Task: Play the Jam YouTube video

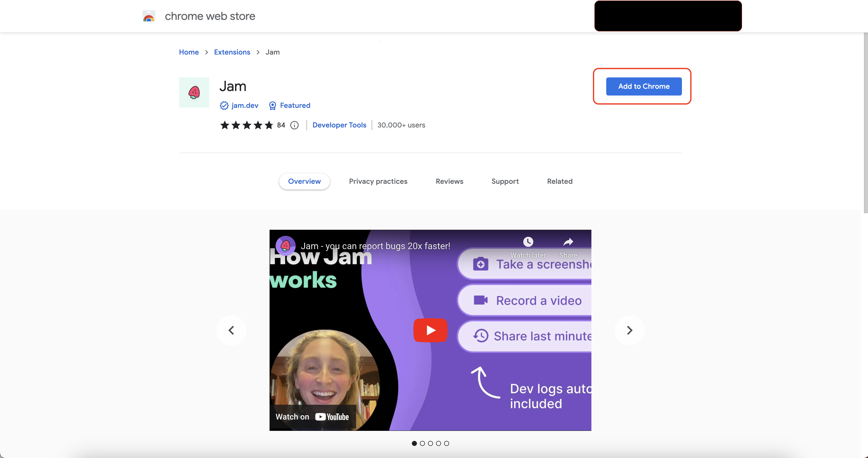Action: click(x=430, y=330)
